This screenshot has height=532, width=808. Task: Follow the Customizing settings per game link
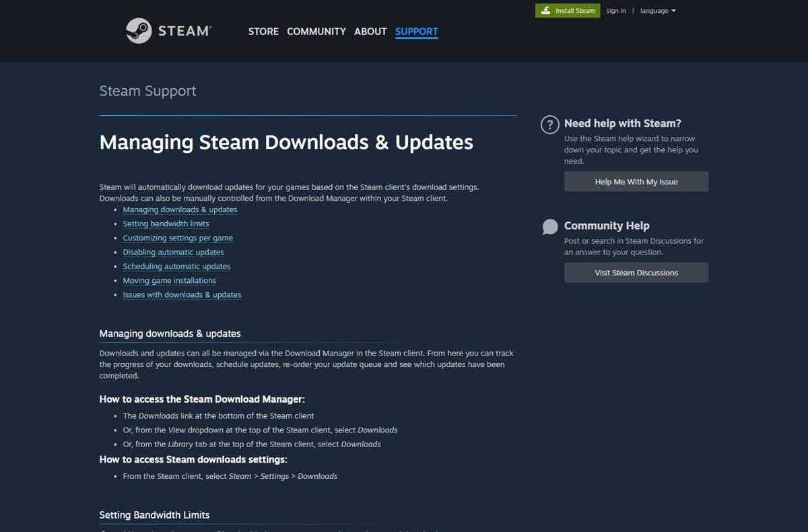[178, 238]
